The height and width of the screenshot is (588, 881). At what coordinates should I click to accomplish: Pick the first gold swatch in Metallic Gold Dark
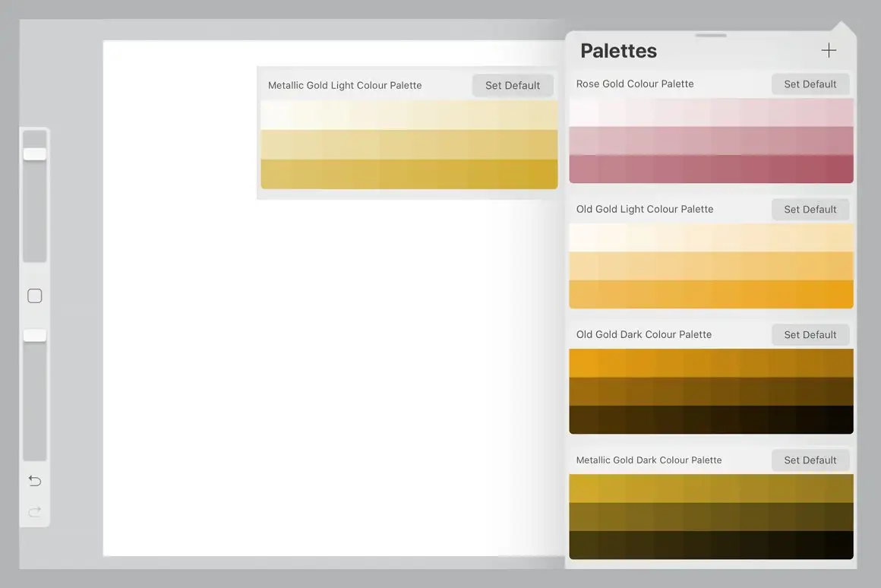point(583,488)
